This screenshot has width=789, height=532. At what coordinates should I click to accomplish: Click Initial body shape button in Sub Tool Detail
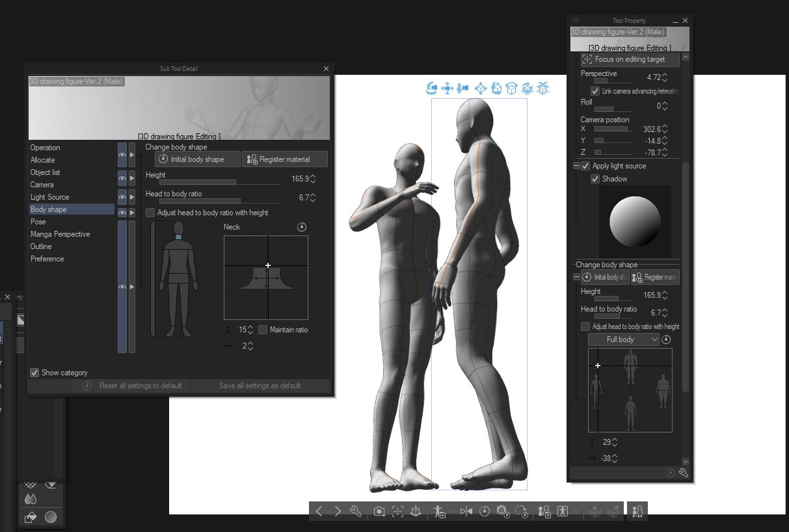pyautogui.click(x=197, y=159)
